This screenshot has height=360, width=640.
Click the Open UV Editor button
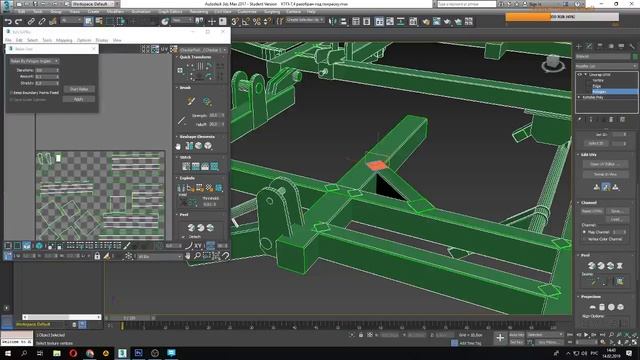click(605, 164)
